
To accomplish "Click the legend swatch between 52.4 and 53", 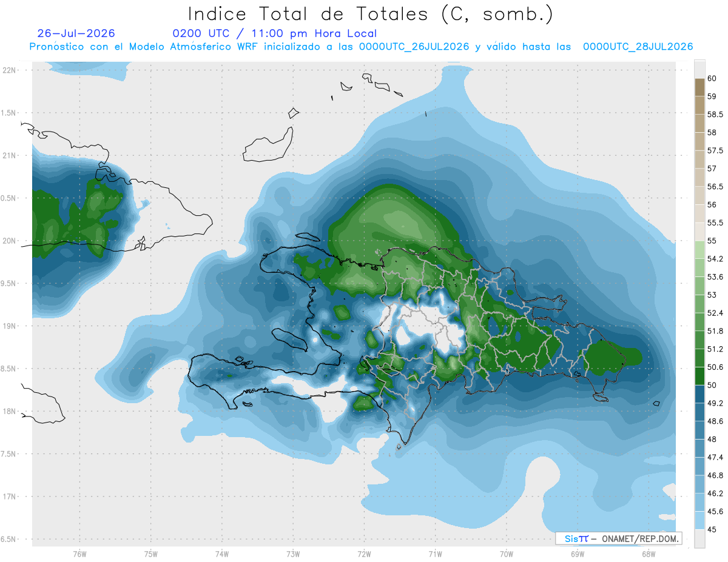I will pyautogui.click(x=699, y=304).
